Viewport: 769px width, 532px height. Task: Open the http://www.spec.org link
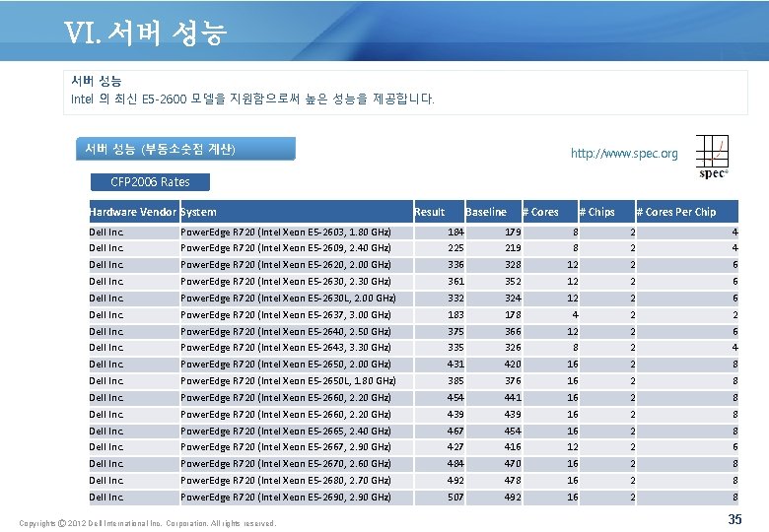[624, 154]
